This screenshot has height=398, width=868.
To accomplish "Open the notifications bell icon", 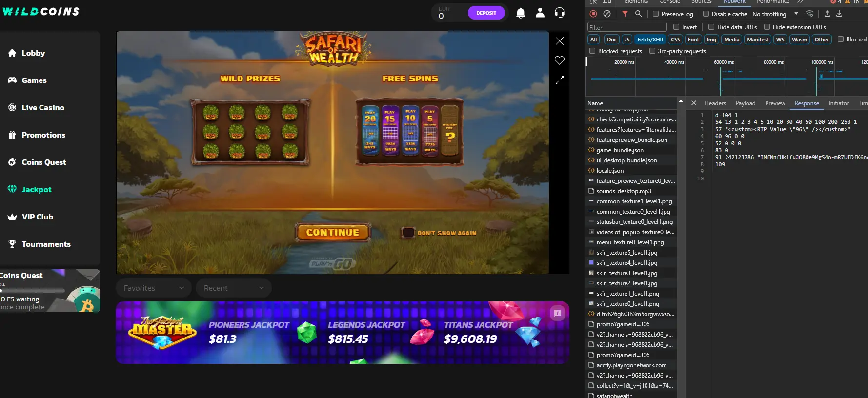I will pos(521,13).
